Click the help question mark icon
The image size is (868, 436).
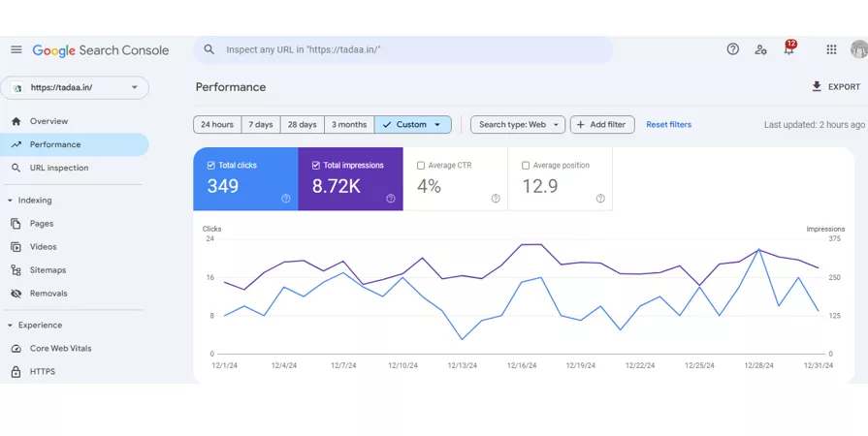pyautogui.click(x=733, y=49)
